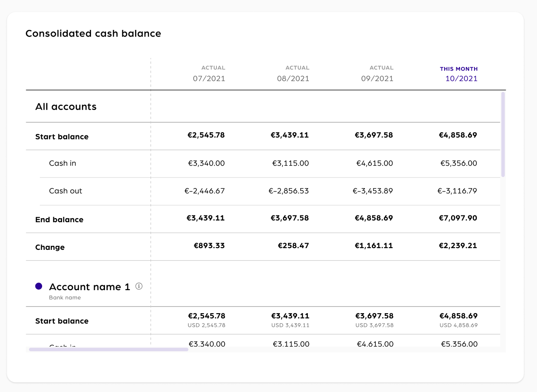Click the purple dot next to Account name 1
Image resolution: width=537 pixels, height=392 pixels.
(39, 286)
